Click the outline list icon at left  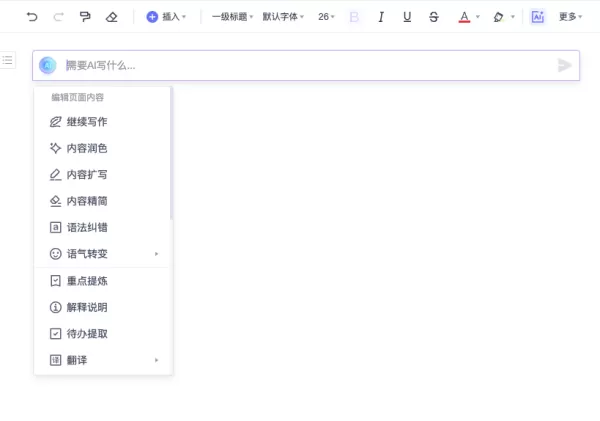point(7,60)
